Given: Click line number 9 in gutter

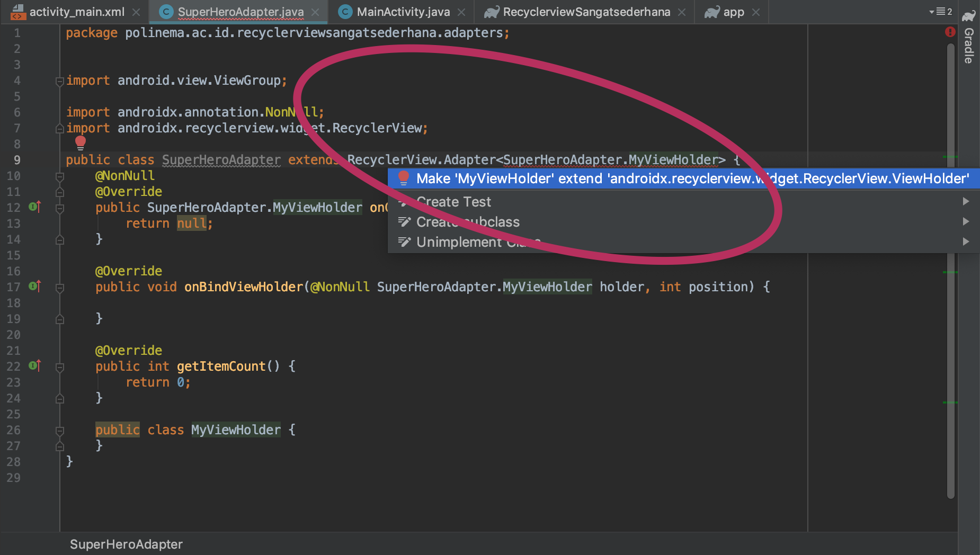Looking at the screenshot, I should 17,160.
